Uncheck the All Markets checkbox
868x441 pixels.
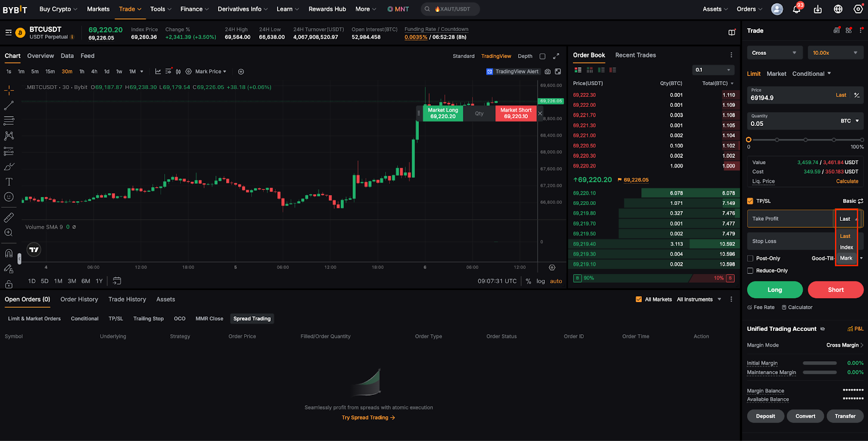point(639,299)
